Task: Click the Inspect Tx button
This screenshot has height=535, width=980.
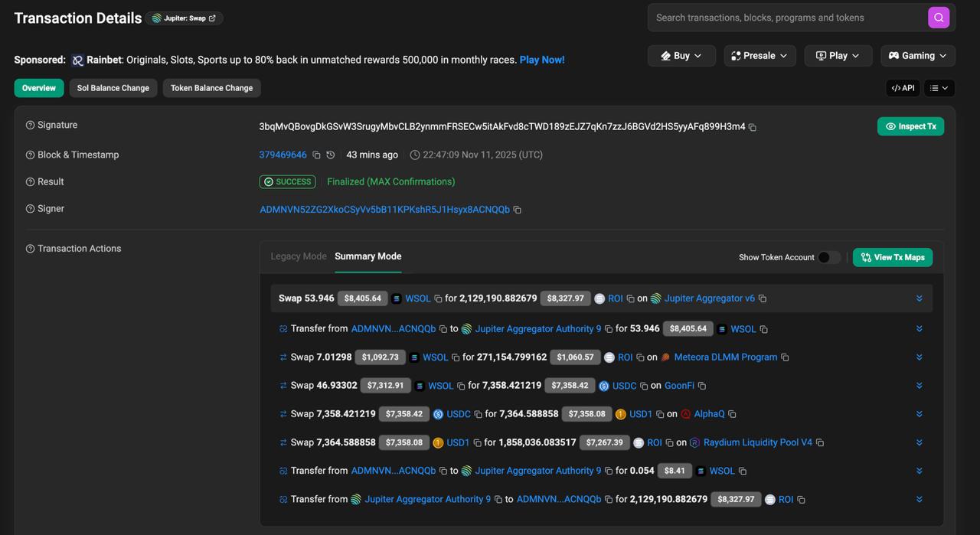Action: 910,126
